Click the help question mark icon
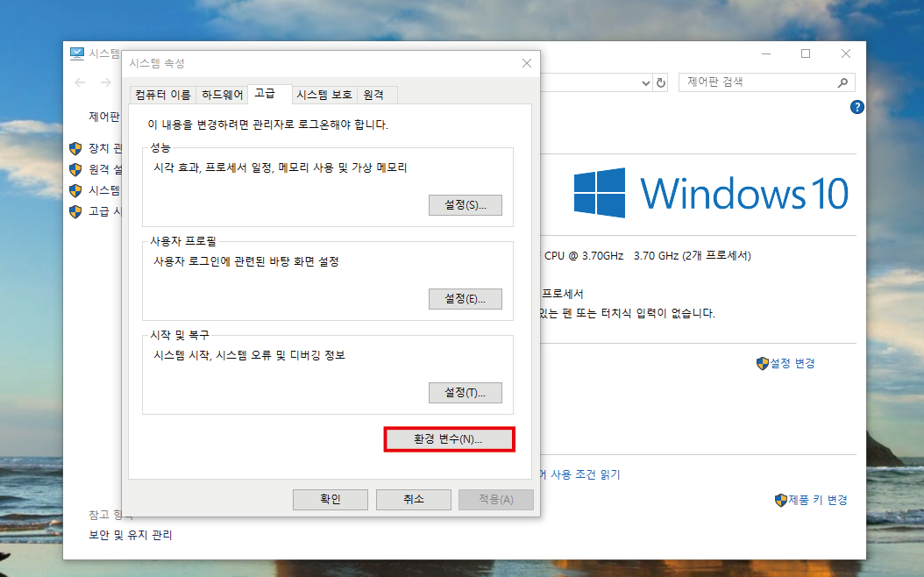 click(x=857, y=107)
